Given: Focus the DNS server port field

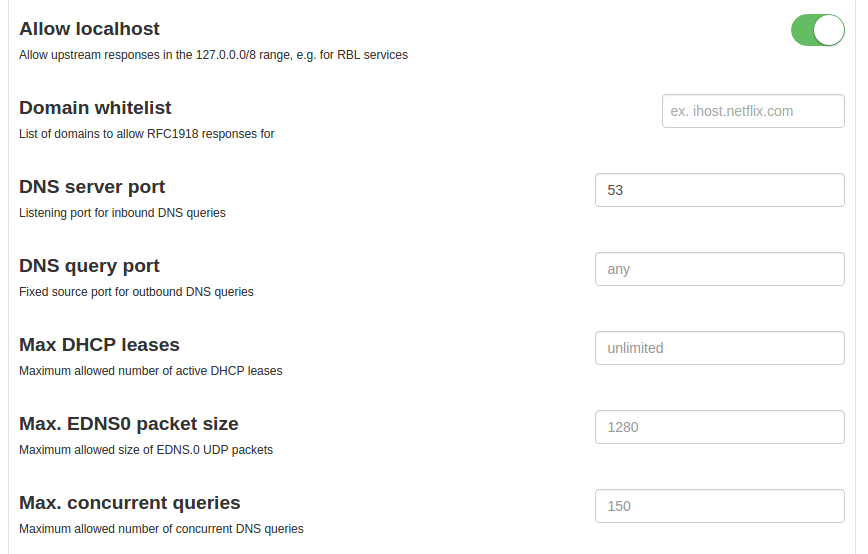Looking at the screenshot, I should pyautogui.click(x=719, y=190).
